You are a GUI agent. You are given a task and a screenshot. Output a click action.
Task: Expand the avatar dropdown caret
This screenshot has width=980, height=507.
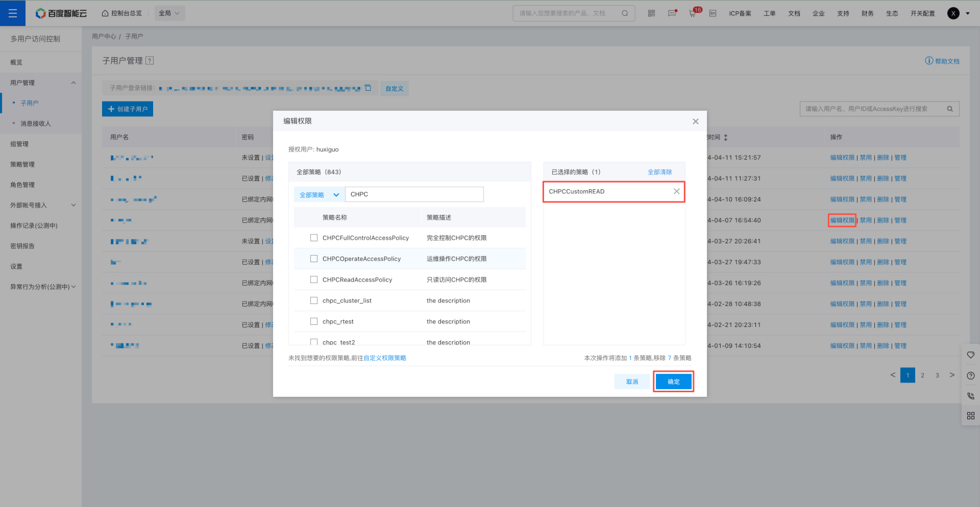click(x=968, y=13)
